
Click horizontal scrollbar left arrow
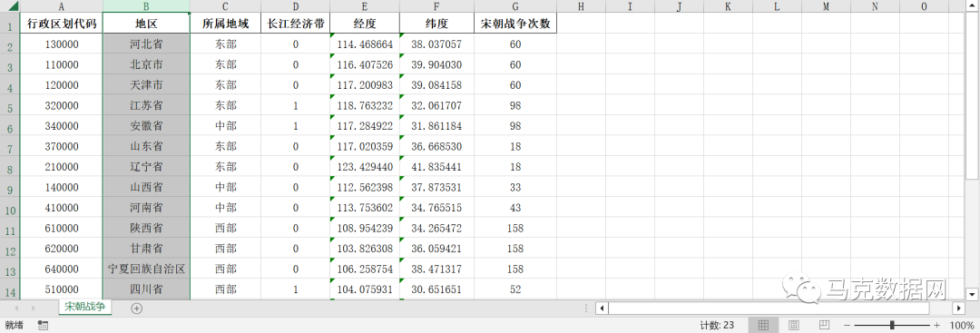coord(602,308)
